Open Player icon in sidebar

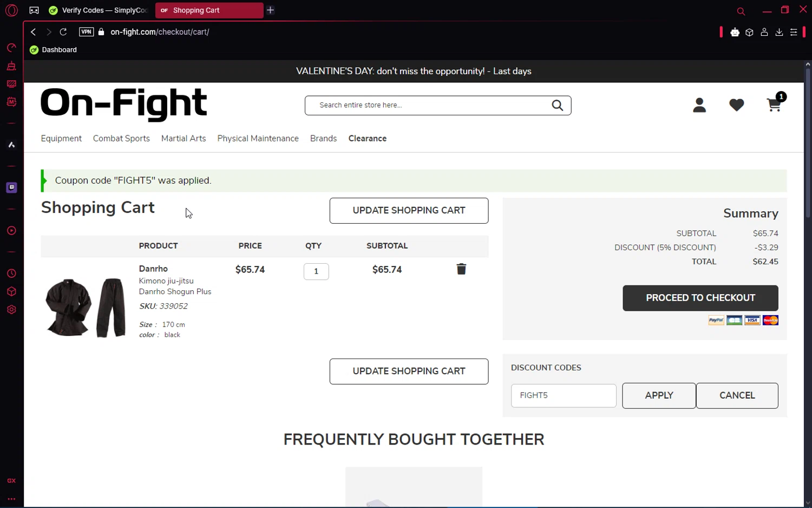(11, 231)
